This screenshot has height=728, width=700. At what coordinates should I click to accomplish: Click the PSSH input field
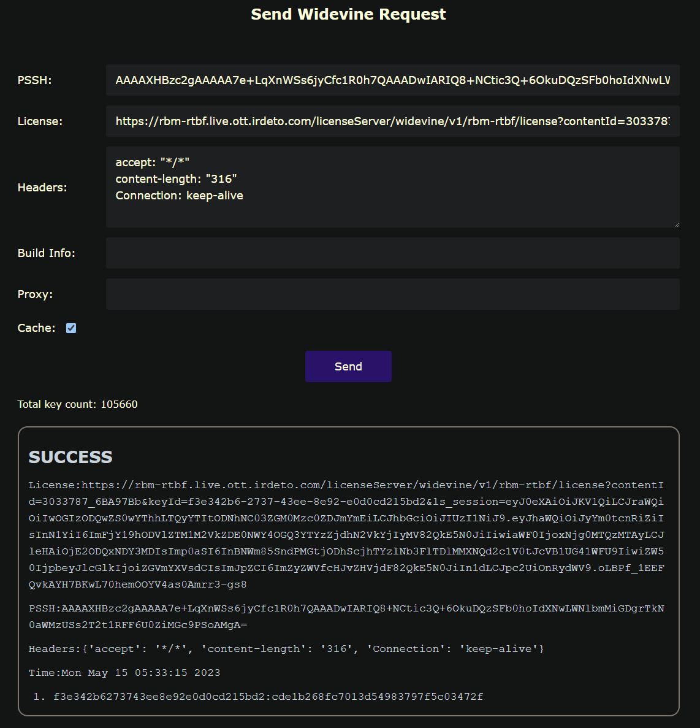point(392,80)
